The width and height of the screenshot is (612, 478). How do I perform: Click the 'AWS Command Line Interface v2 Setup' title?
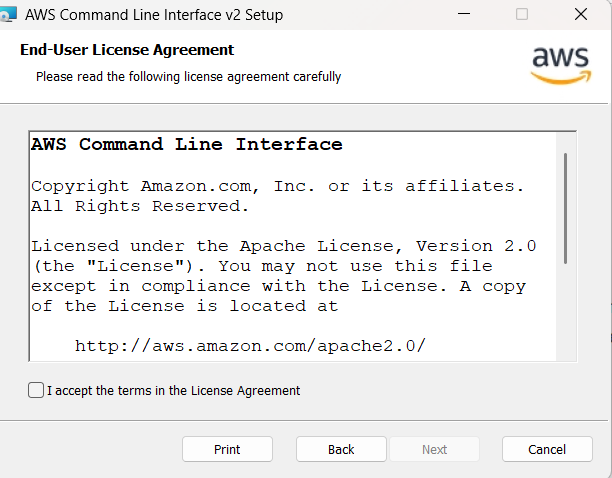click(154, 15)
